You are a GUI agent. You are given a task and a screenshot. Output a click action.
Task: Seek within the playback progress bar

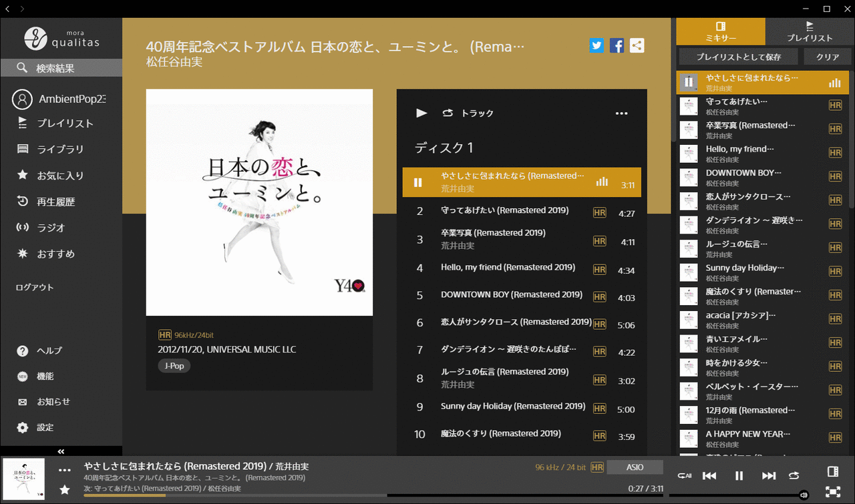[x=374, y=495]
